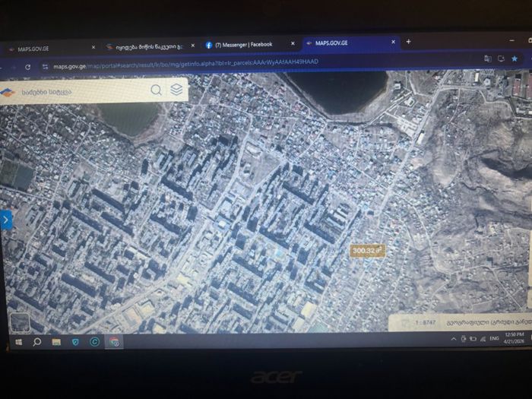Open the Windows Start menu
This screenshot has width=532, height=399.
tap(17, 342)
